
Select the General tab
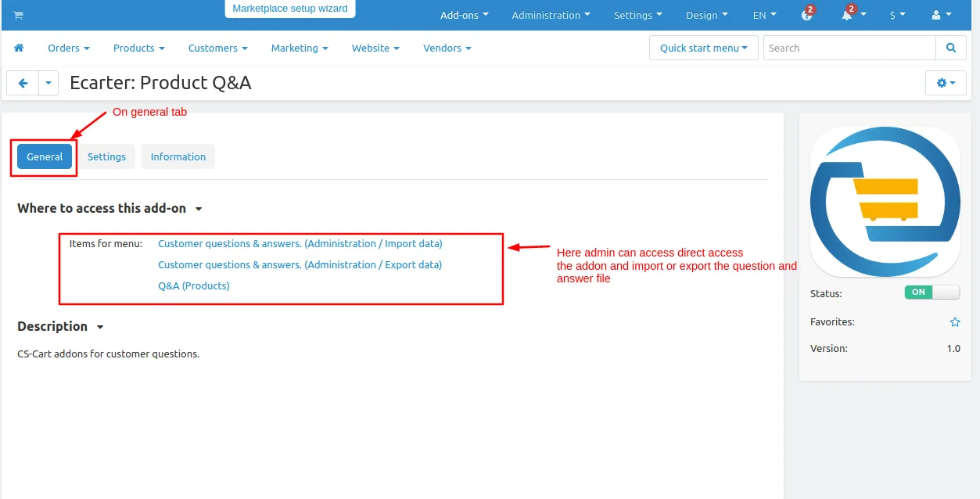click(45, 156)
